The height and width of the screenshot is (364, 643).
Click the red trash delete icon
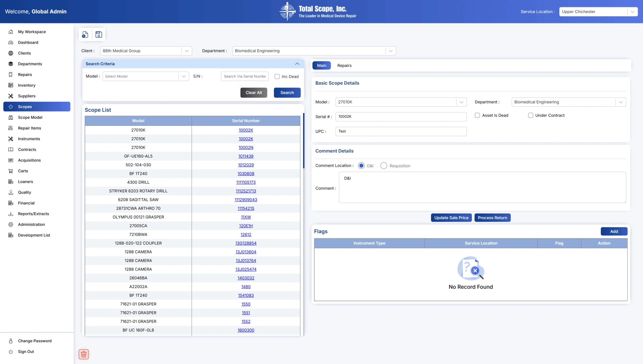tap(84, 354)
